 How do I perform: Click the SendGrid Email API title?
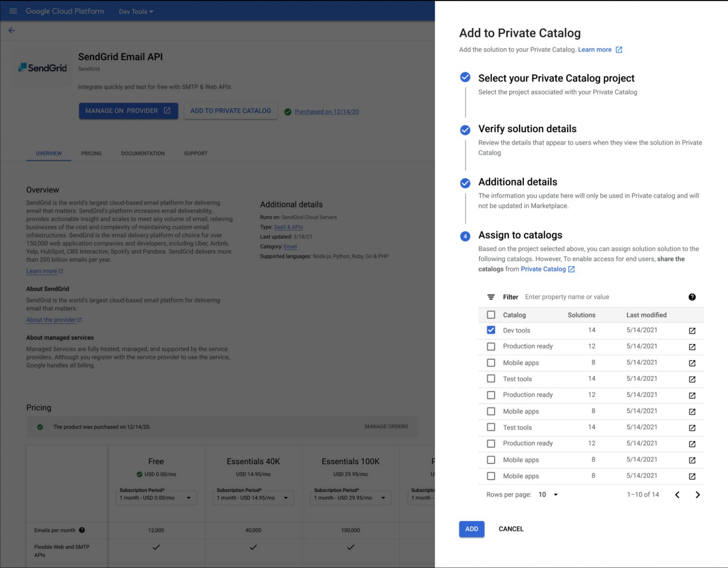120,57
